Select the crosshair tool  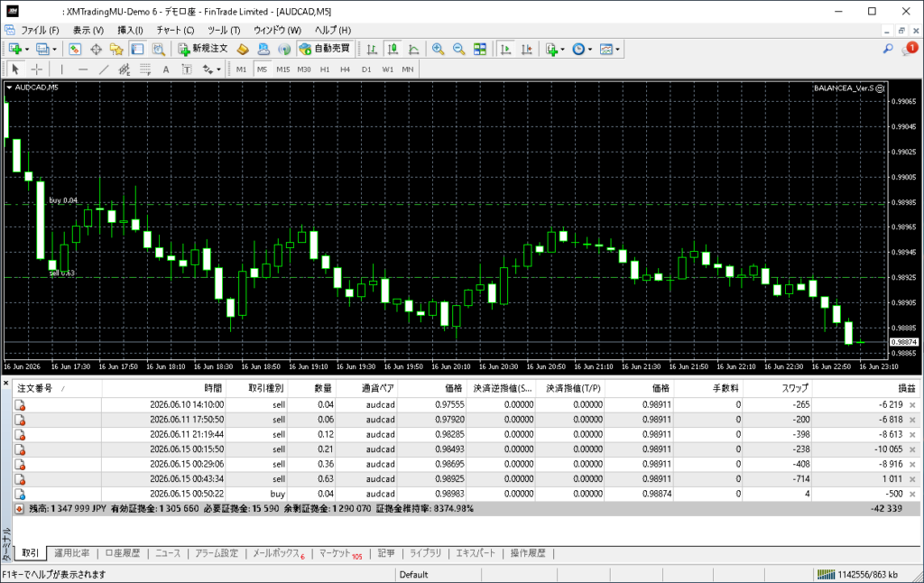point(36,69)
